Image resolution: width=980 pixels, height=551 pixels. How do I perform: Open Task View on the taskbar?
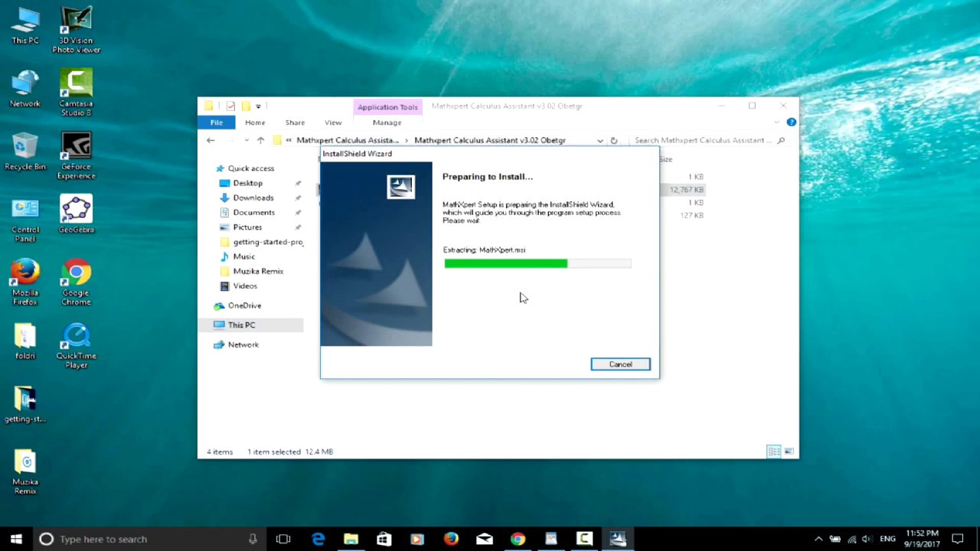[x=283, y=539]
